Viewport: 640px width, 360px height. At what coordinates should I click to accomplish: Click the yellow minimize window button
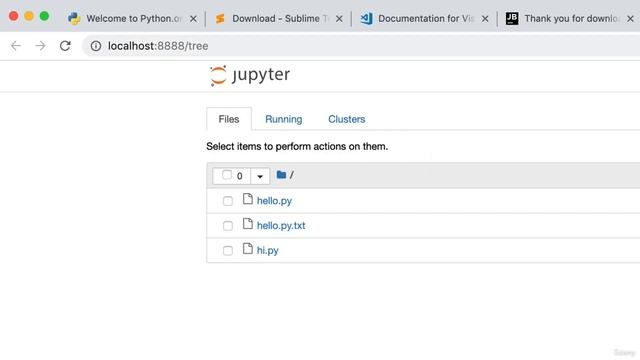click(x=29, y=16)
